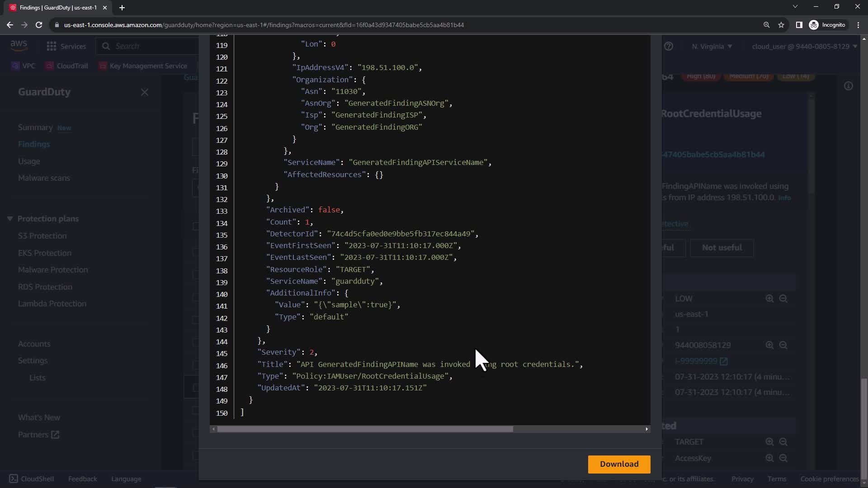This screenshot has width=868, height=488.
Task: Zoom out filter on account 944008058129
Action: 783,345
